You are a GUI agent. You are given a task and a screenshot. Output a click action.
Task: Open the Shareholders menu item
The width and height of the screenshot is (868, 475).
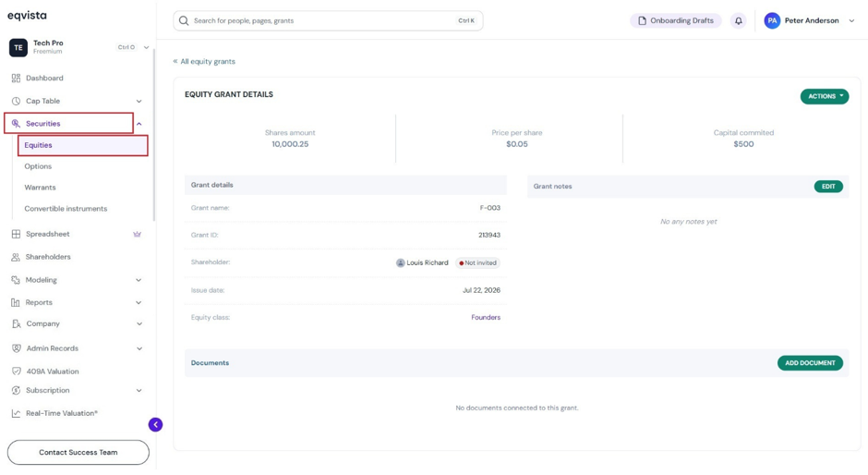click(x=48, y=257)
